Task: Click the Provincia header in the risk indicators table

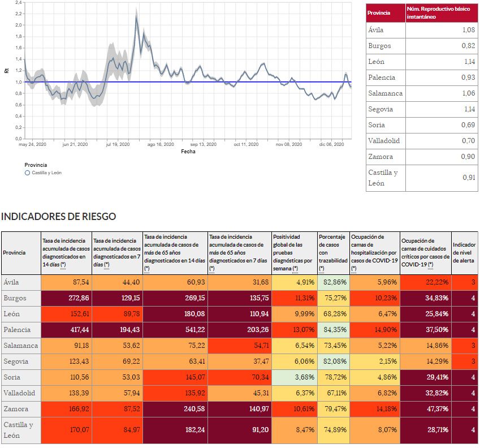Action: point(15,252)
